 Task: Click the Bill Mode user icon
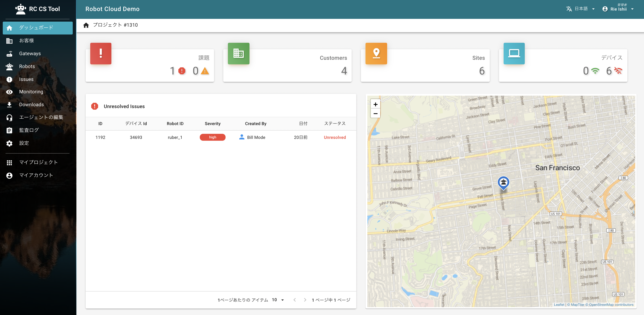[x=241, y=137]
